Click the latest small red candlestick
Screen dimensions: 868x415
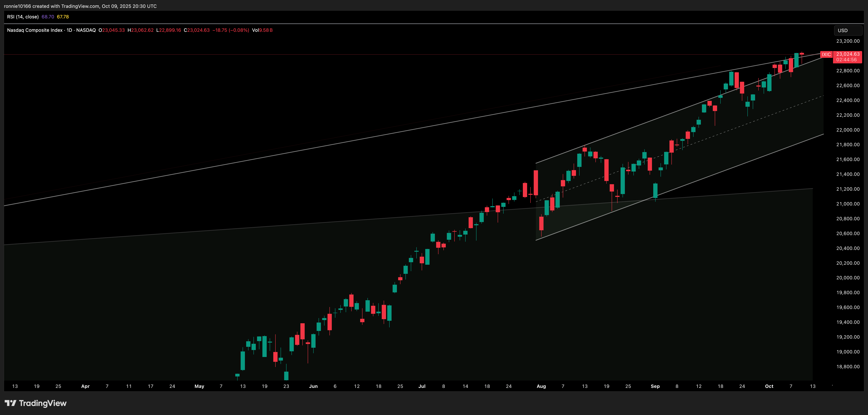[802, 54]
